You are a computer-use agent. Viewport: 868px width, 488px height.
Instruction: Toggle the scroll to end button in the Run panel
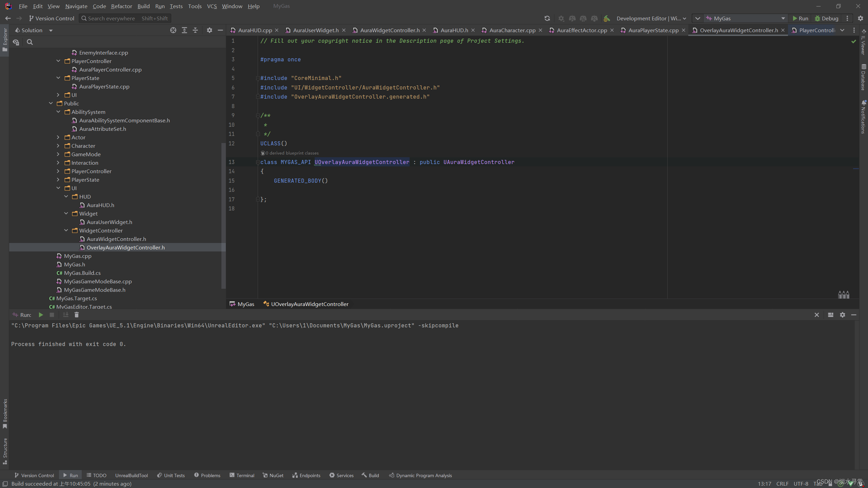point(65,315)
